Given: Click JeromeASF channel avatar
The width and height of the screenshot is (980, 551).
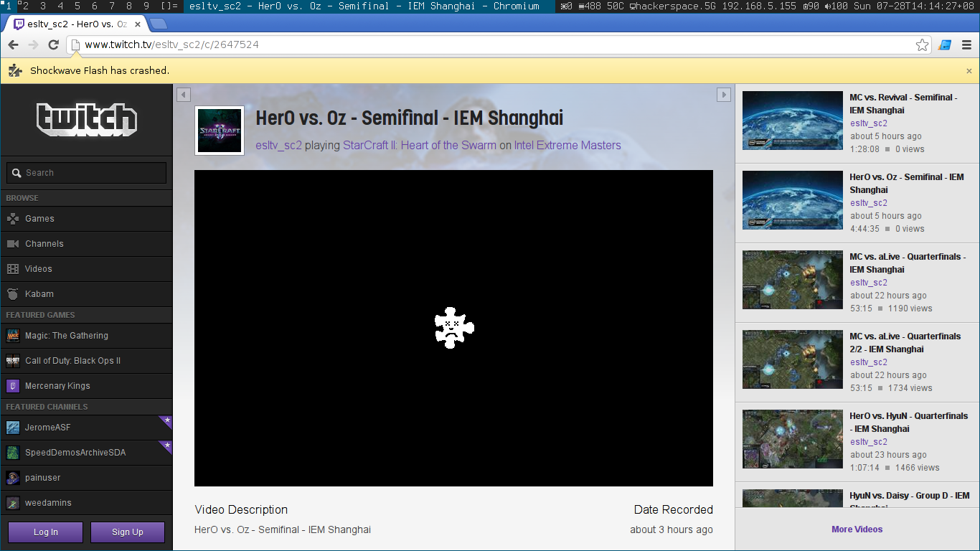Looking at the screenshot, I should (x=13, y=428).
